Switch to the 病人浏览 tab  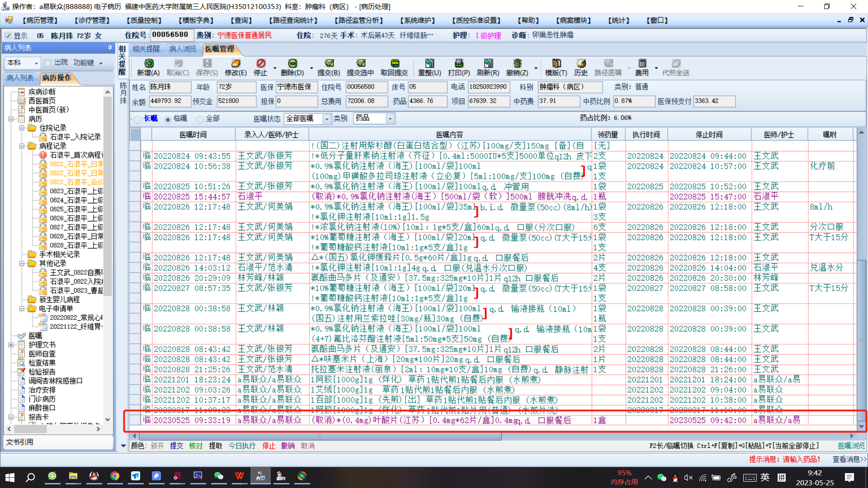tap(183, 49)
